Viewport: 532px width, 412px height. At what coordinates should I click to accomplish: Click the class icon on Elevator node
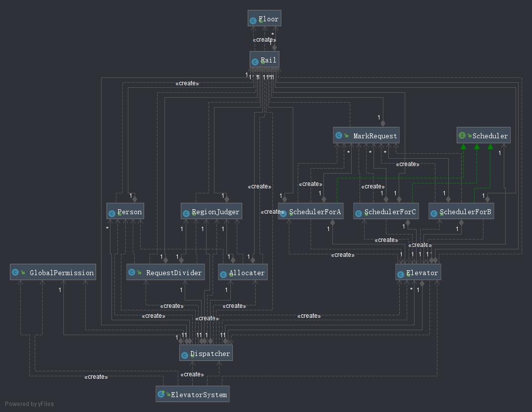click(x=401, y=275)
